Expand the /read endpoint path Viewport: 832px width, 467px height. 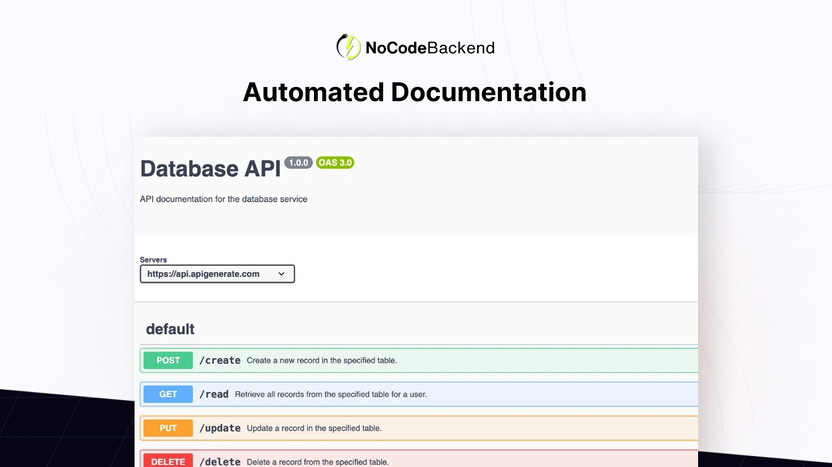point(214,394)
